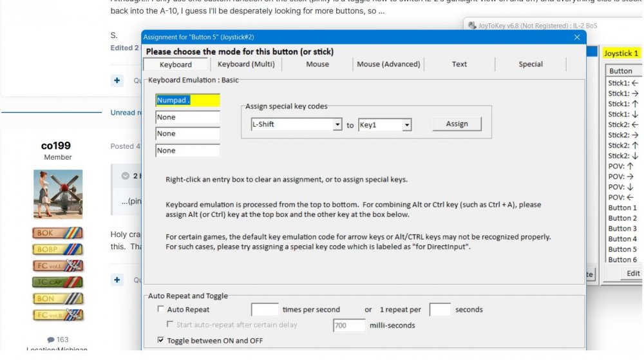Click the BOK badge
This screenshot has width=644, height=360.
(57, 232)
